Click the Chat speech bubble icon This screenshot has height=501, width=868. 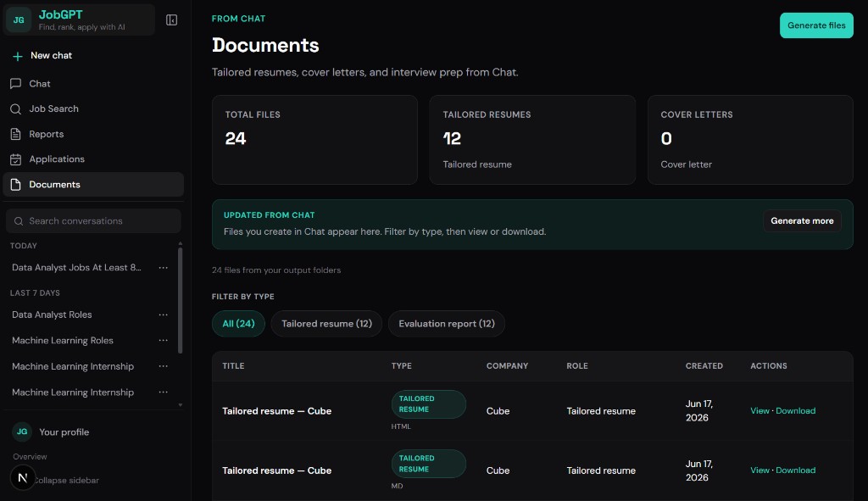(x=15, y=84)
